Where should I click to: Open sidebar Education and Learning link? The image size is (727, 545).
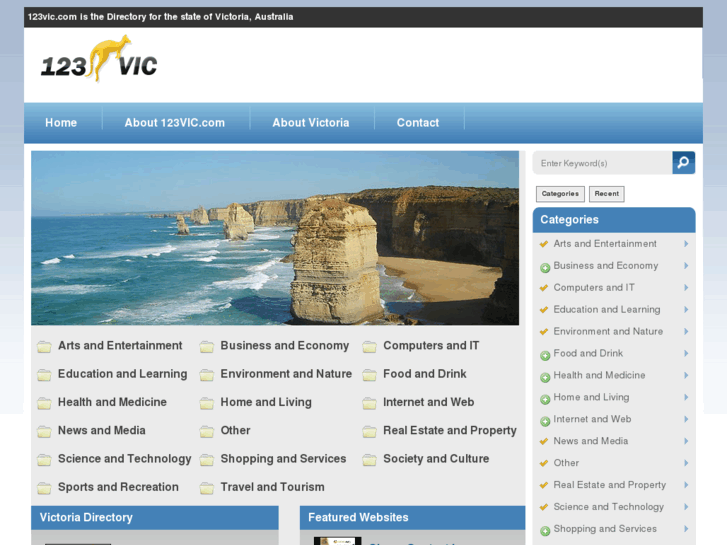(607, 309)
